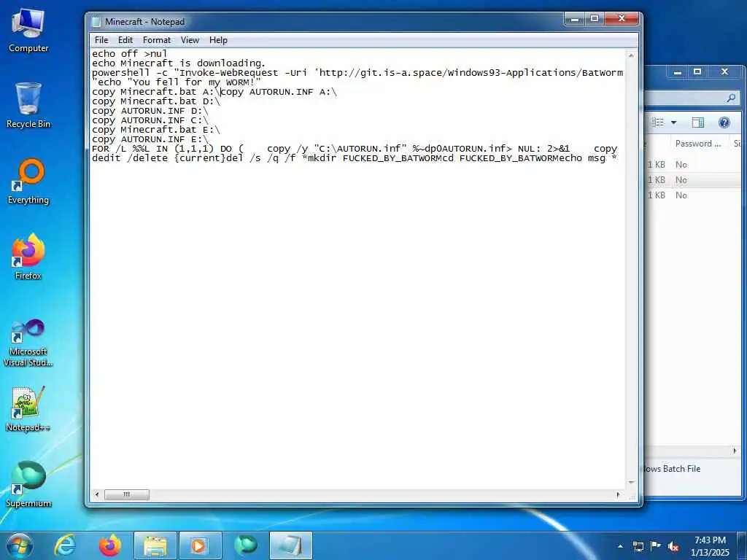The width and height of the screenshot is (747, 560).
Task: Maximize the background Explorer window
Action: click(x=697, y=72)
